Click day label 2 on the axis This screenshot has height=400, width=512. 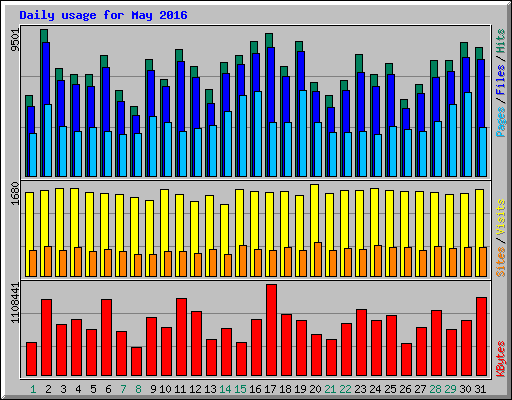(x=48, y=389)
